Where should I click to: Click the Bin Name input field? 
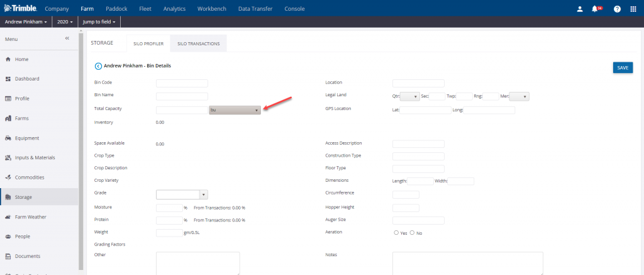182,97
